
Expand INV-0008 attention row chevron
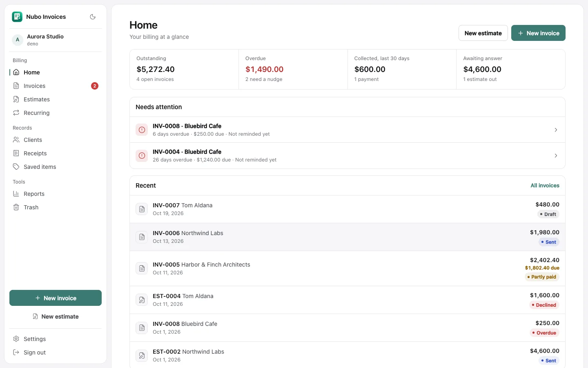point(556,130)
